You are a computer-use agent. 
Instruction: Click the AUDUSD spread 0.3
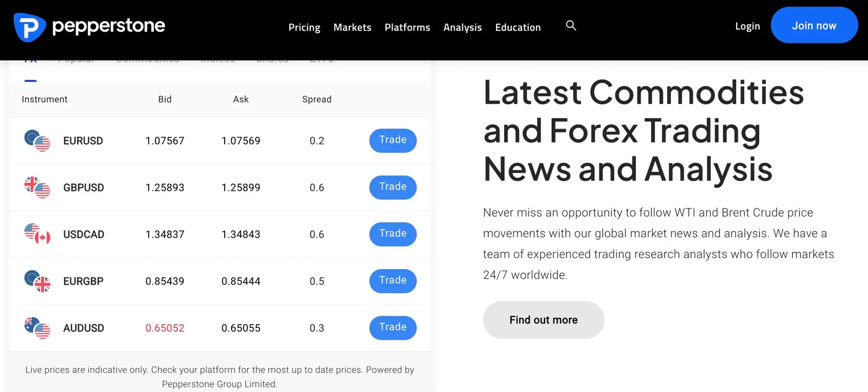317,328
